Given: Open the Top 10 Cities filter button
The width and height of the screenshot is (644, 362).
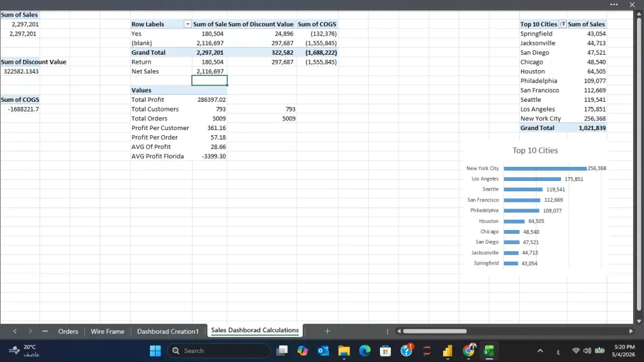Looking at the screenshot, I should click(563, 24).
